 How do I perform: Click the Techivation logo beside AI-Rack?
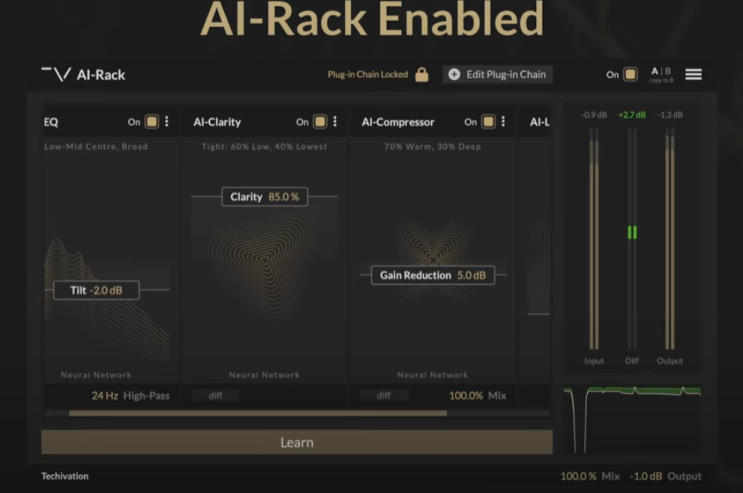pyautogui.click(x=56, y=74)
